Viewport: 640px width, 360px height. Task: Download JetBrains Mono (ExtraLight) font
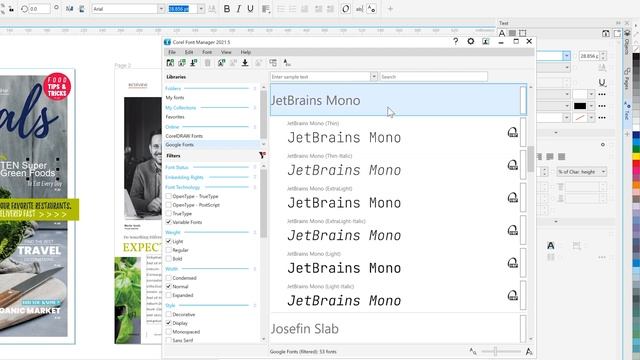[513, 198]
